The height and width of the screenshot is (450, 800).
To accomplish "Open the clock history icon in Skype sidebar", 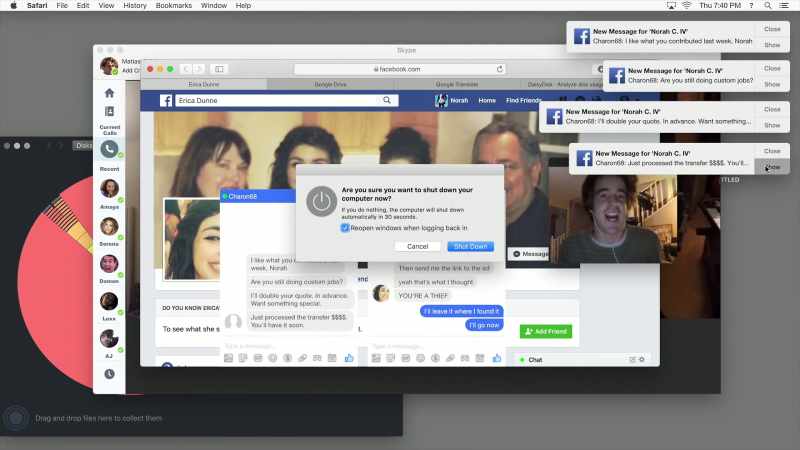I will pyautogui.click(x=109, y=374).
